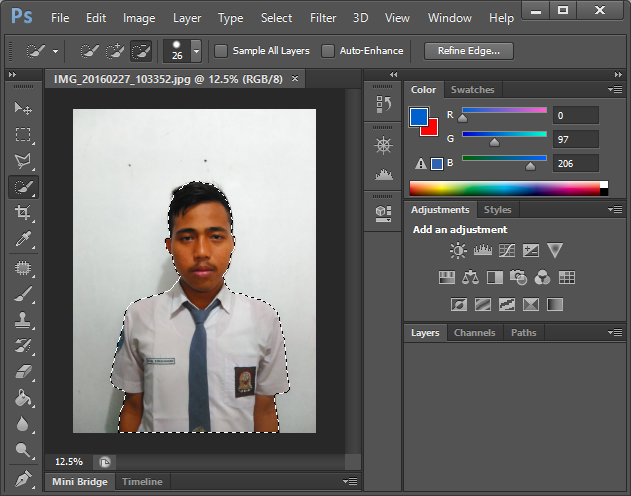
Task: Click the red background color swatch
Action: point(432,130)
